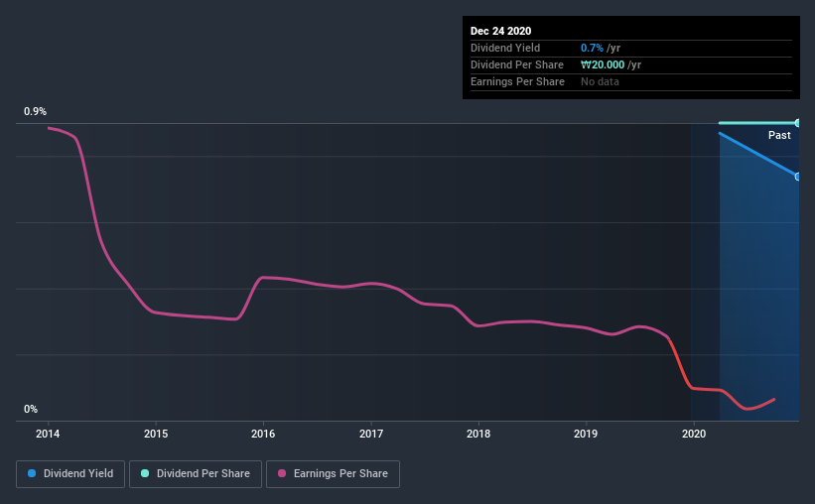
Task: Select the 2020 label on the time axis
Action: [x=694, y=434]
